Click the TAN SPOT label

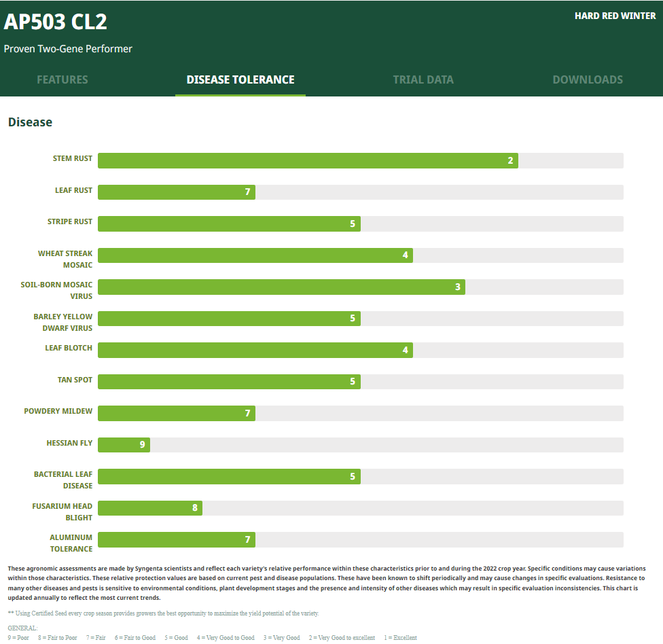pyautogui.click(x=75, y=380)
